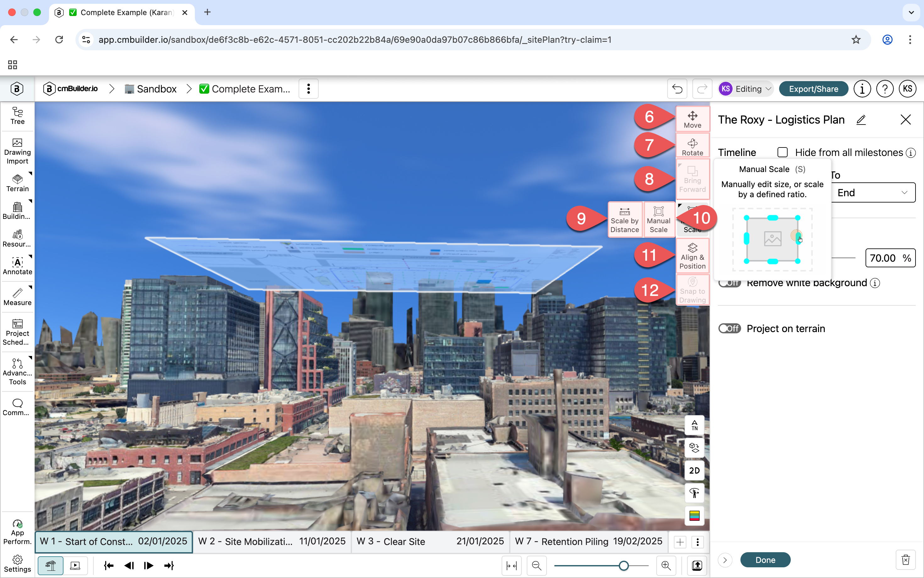Jump to last milestone
The width and height of the screenshot is (924, 578).
click(x=169, y=565)
